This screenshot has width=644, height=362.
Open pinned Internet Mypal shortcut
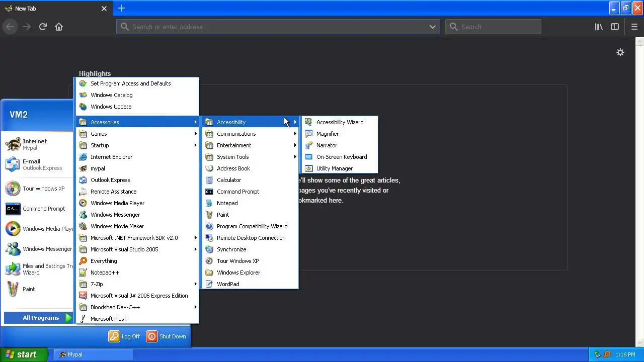(39, 144)
